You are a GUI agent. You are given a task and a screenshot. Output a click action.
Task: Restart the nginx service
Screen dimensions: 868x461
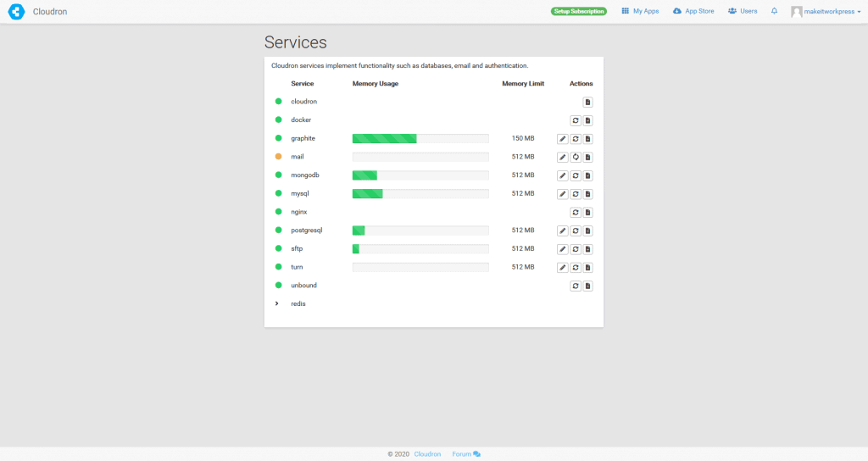click(576, 213)
